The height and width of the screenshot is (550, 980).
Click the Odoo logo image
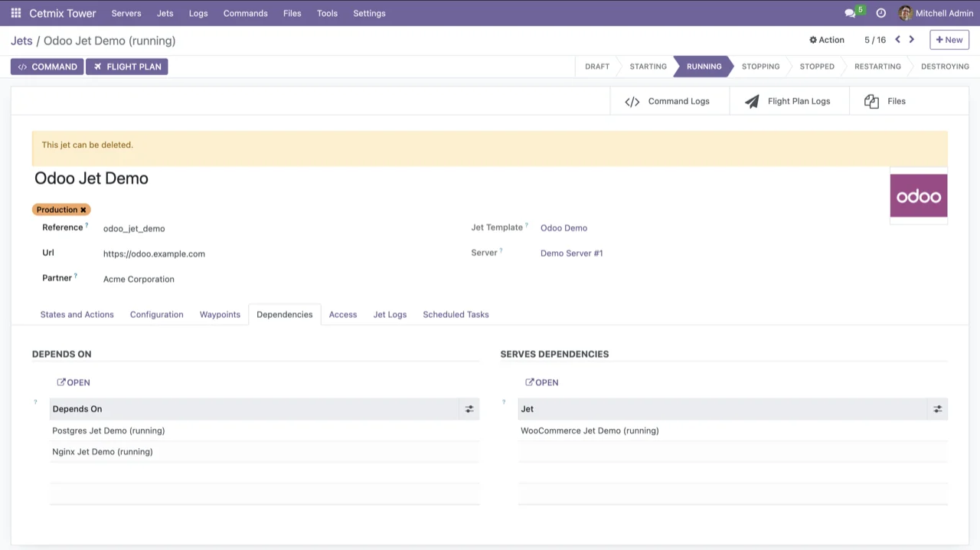tap(918, 196)
